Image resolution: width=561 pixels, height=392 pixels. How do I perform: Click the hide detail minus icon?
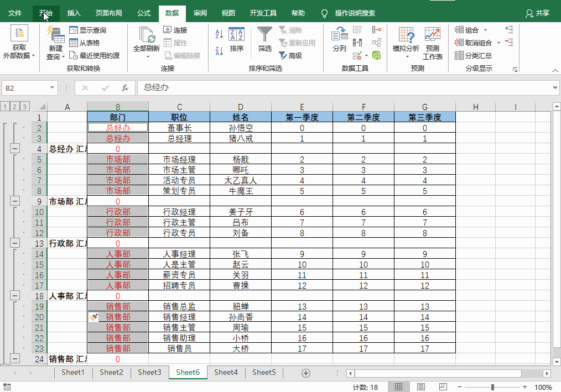[x=509, y=43]
